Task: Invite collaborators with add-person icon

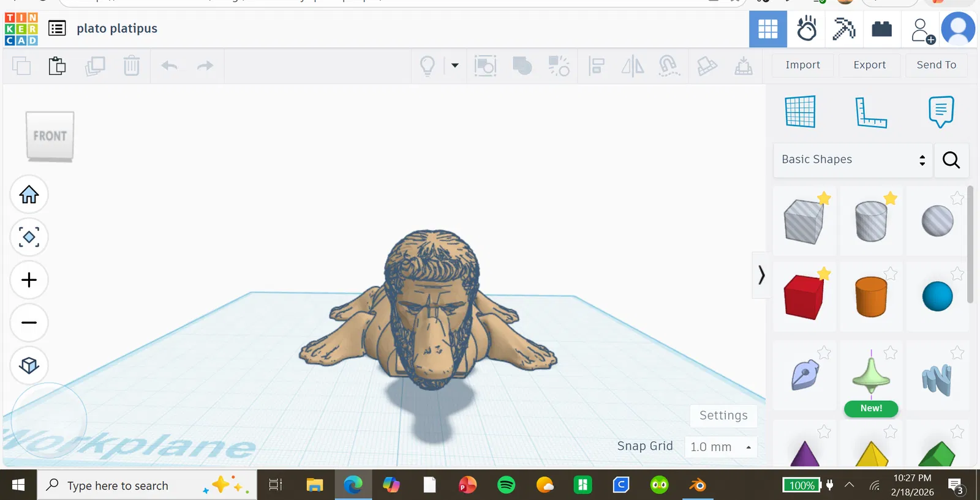Action: tap(922, 30)
